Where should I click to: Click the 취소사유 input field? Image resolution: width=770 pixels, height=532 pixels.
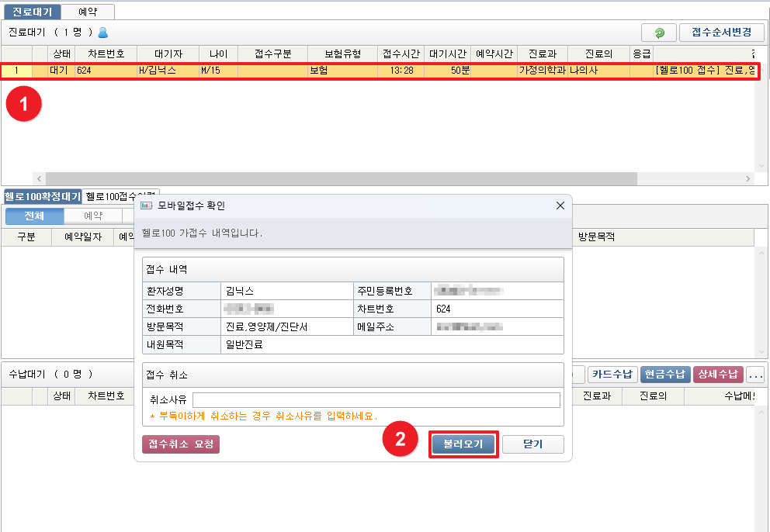click(x=376, y=400)
